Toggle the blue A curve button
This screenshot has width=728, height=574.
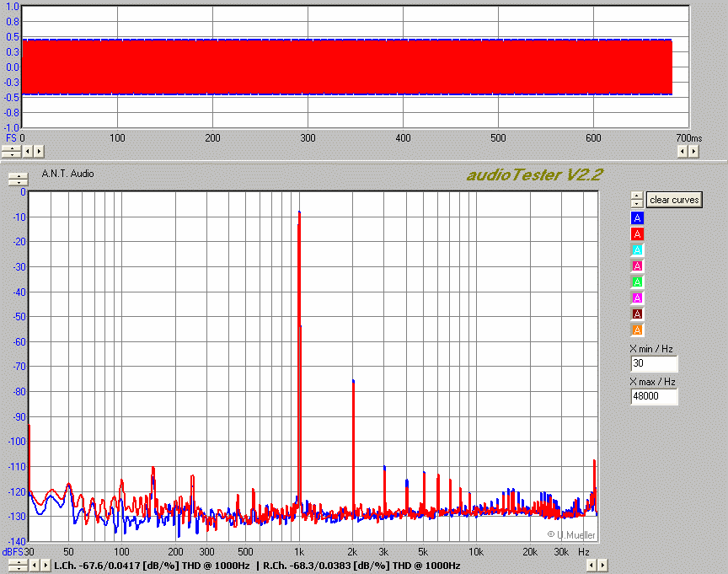[x=637, y=217]
